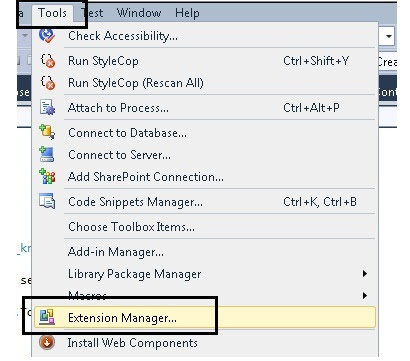Click the Run StyleCop icon
The width and height of the screenshot is (410, 361).
point(47,61)
